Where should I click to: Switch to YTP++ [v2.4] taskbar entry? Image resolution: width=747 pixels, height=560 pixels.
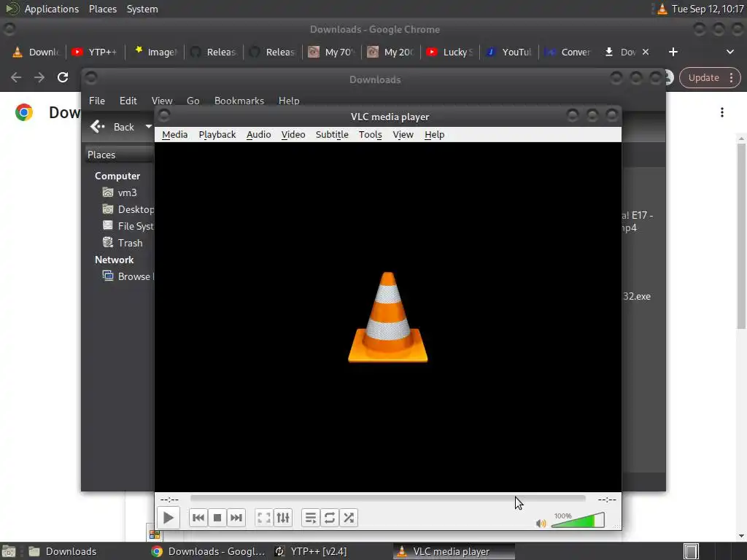tap(311, 551)
